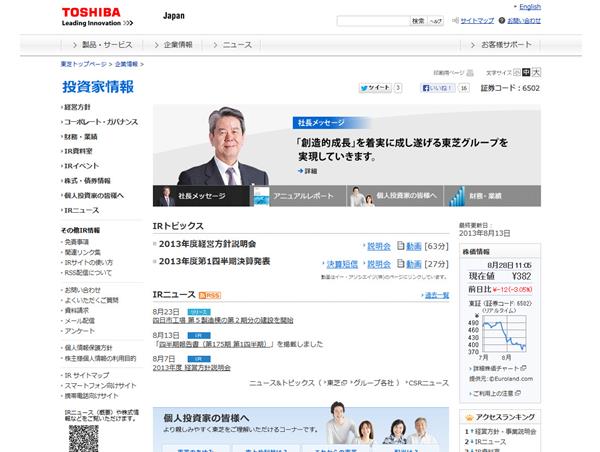Select the 社長メッセージ banner tab
The image size is (600, 452).
coord(201,196)
